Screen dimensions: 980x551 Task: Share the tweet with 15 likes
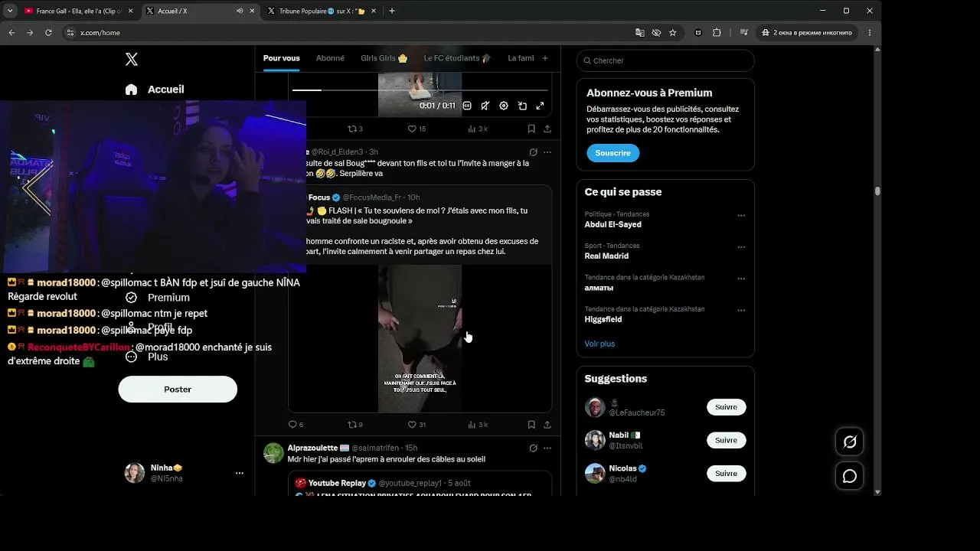click(x=547, y=129)
